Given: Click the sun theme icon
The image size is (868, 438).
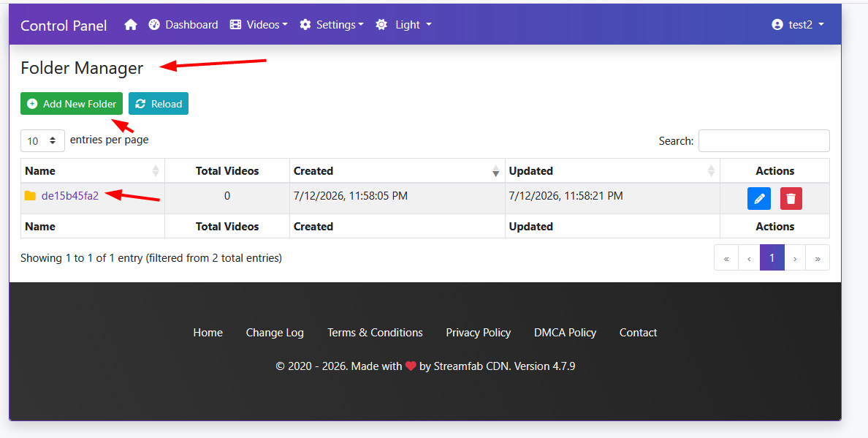Looking at the screenshot, I should tap(381, 25).
